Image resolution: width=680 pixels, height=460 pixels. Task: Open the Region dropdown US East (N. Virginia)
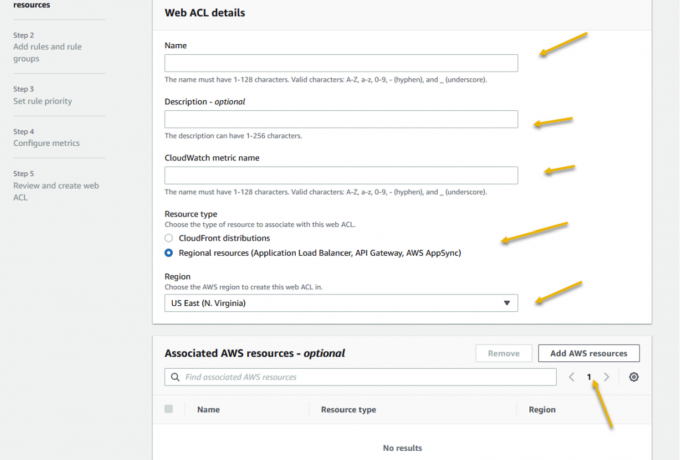click(x=341, y=302)
